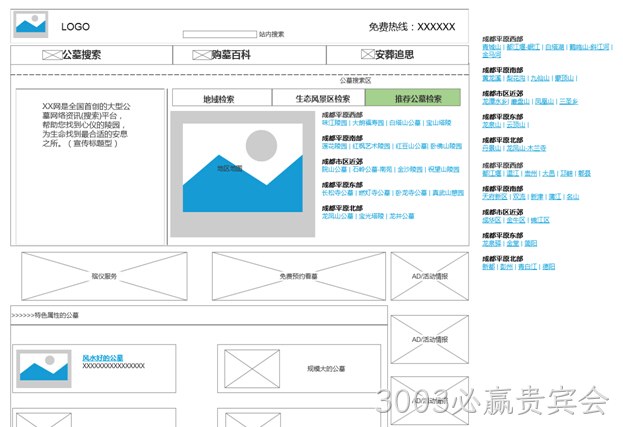Open the 免费预约看墓 banner
The width and height of the screenshot is (623, 427).
[x=298, y=276]
